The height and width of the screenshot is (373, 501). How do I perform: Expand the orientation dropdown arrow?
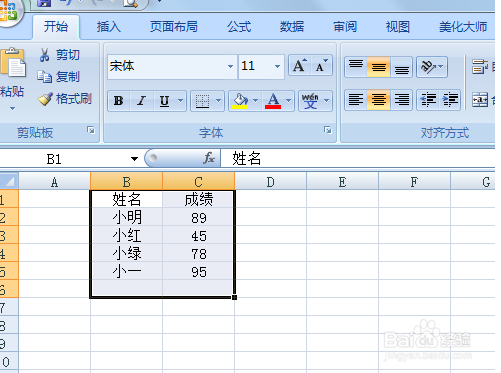(441, 67)
